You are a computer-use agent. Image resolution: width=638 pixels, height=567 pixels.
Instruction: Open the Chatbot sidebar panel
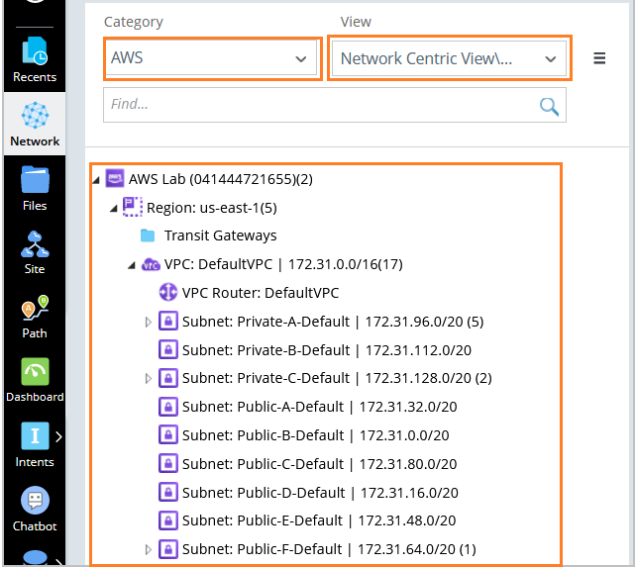(x=34, y=507)
